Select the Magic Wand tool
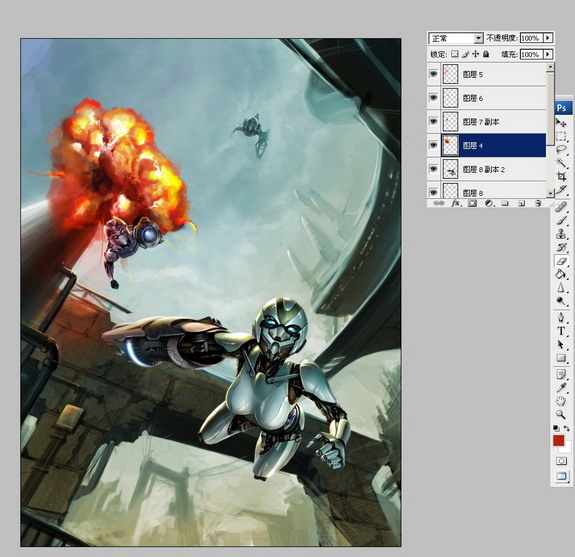The width and height of the screenshot is (575, 557). 561,162
